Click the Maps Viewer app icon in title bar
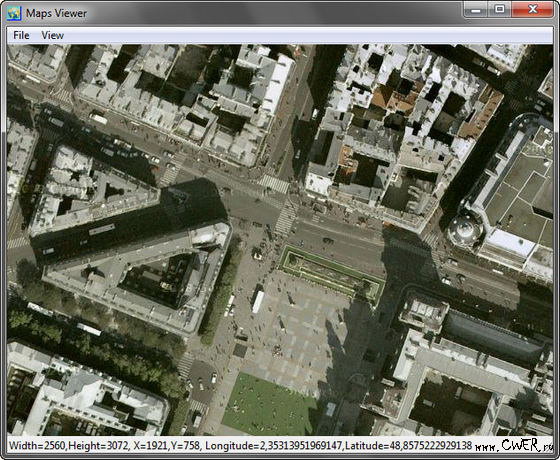Screen dimensions: 560x460 point(14,13)
